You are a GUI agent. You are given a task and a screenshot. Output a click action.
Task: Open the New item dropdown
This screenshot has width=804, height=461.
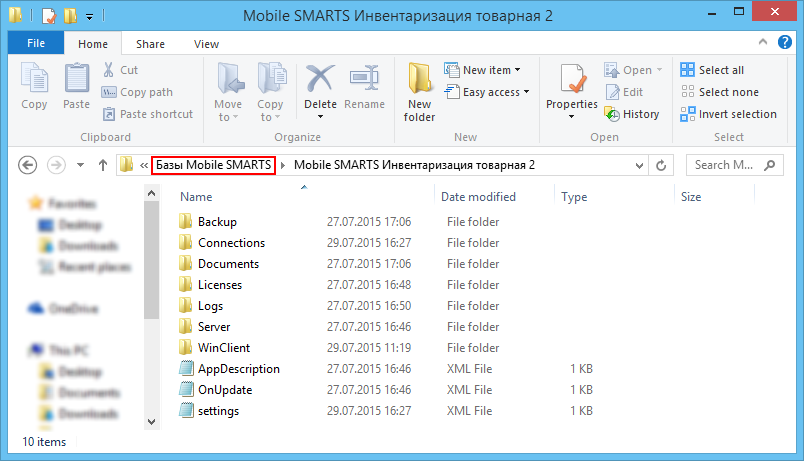(x=482, y=70)
